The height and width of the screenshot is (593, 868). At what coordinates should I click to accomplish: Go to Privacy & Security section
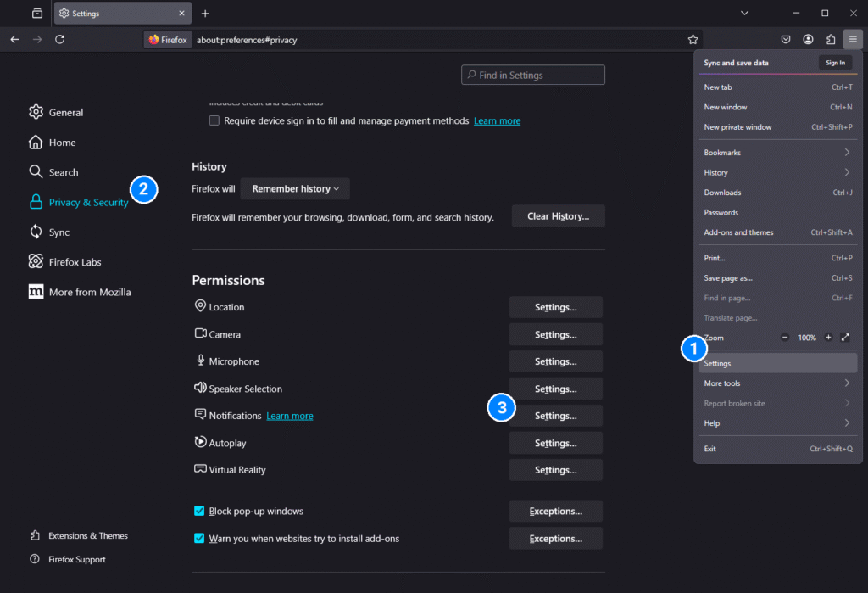point(88,202)
